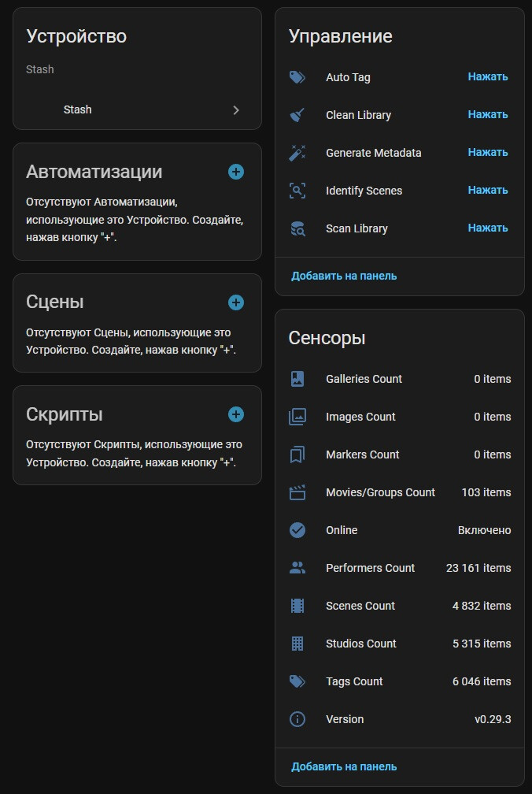The height and width of the screenshot is (794, 532).
Task: Click the Online status checkmark icon
Action: (x=297, y=530)
